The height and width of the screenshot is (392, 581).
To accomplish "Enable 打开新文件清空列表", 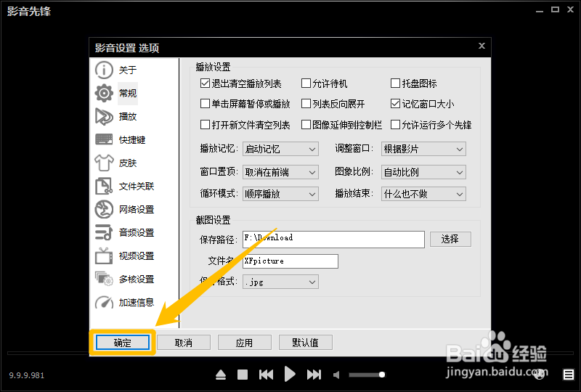I will coord(205,124).
